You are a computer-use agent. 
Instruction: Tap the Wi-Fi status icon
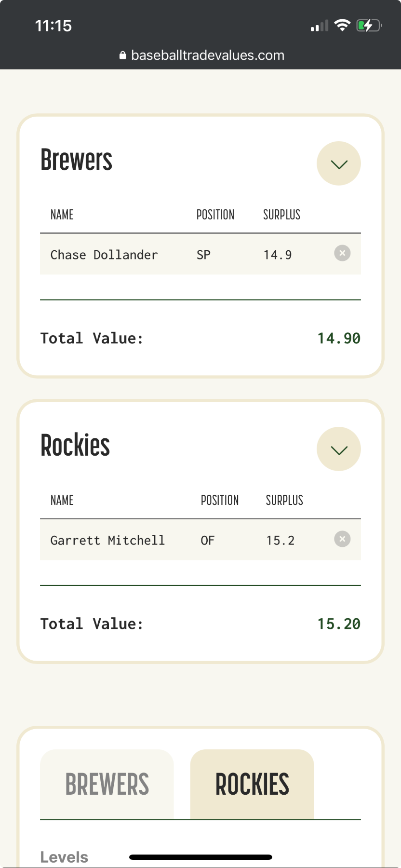coord(342,25)
